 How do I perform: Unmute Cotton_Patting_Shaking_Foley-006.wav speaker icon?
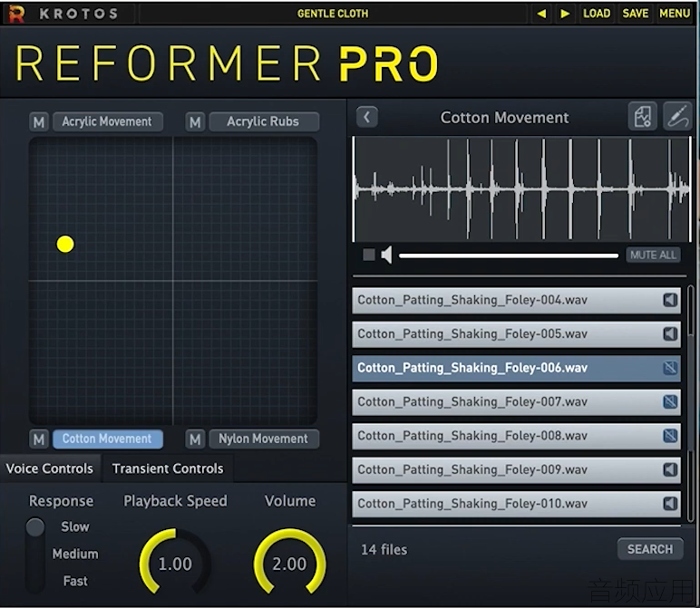670,368
